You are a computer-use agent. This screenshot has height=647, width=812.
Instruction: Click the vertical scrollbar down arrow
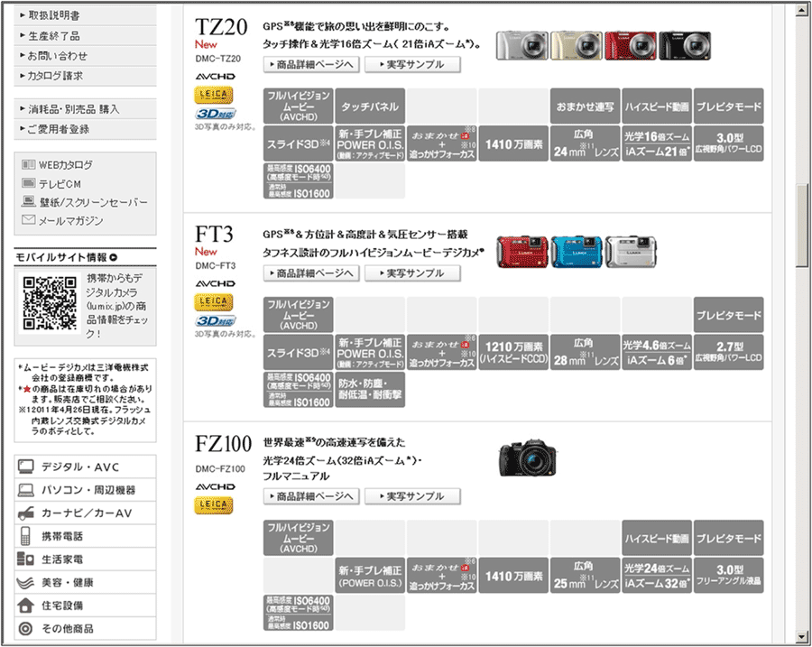coord(802,637)
